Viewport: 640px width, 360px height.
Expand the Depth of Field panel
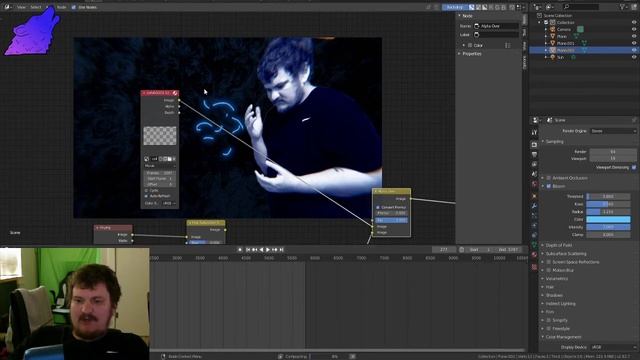(x=559, y=245)
